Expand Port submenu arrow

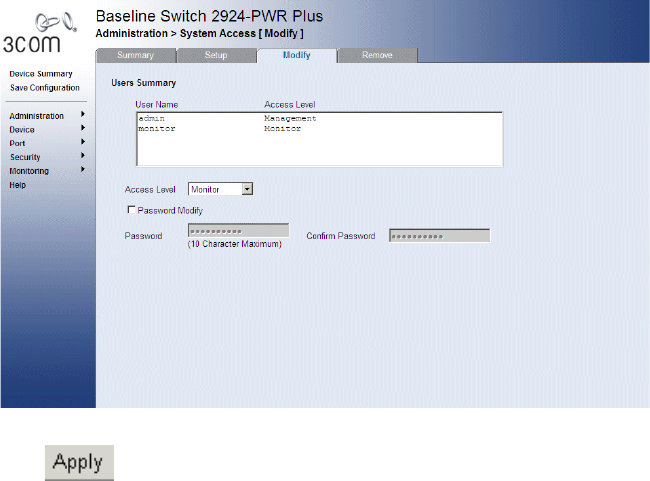83,142
